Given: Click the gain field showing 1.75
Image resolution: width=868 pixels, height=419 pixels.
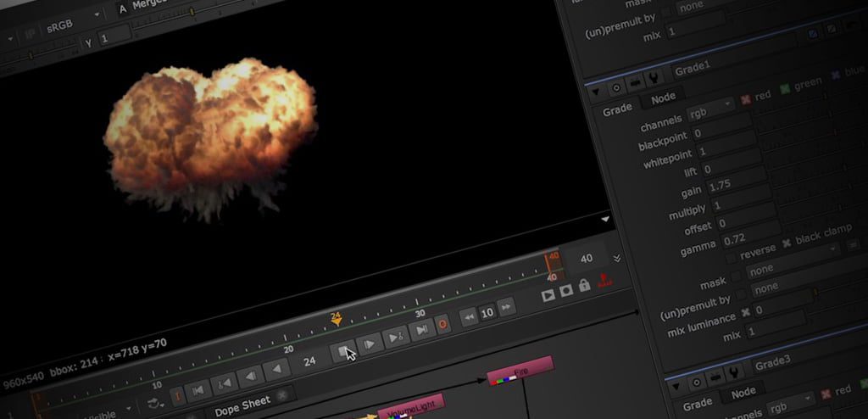Looking at the screenshot, I should point(738,182).
